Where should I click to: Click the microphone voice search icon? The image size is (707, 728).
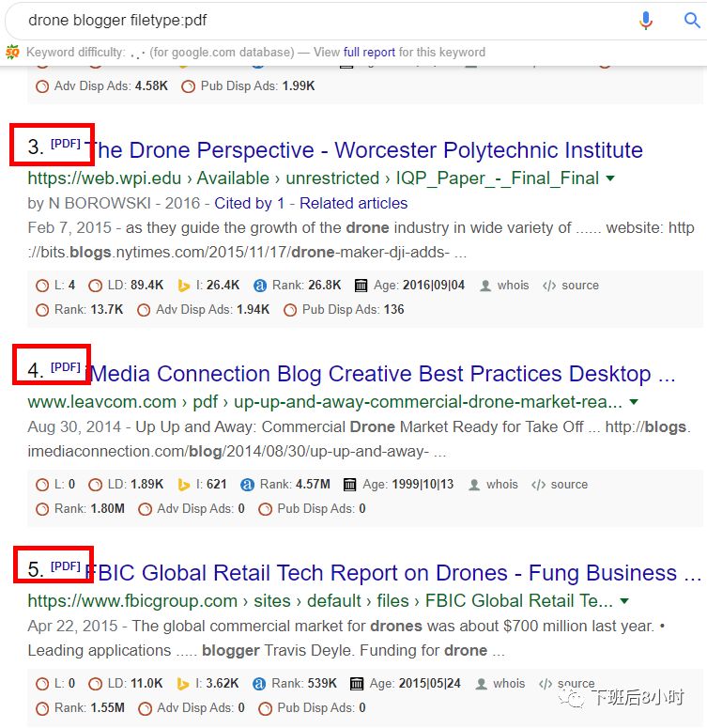point(646,20)
